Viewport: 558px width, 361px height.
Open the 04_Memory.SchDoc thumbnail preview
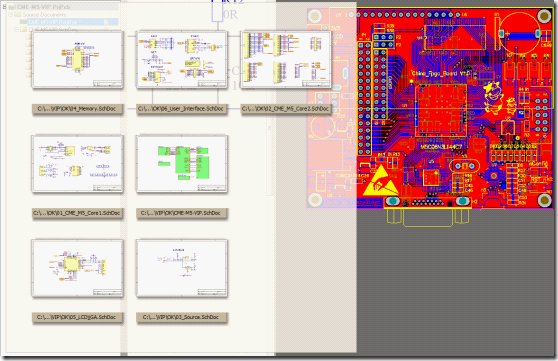pyautogui.click(x=78, y=59)
